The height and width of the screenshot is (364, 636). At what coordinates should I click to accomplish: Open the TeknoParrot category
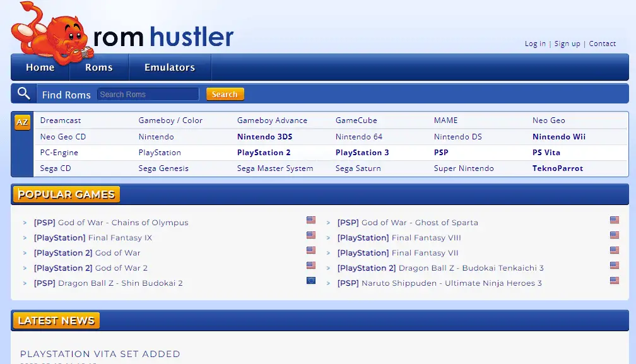click(x=558, y=168)
